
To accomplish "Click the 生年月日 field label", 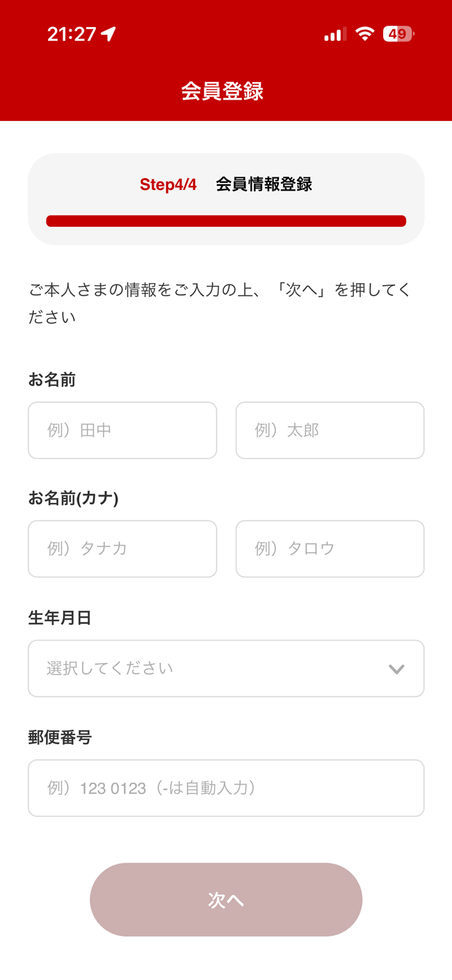I will (x=60, y=618).
